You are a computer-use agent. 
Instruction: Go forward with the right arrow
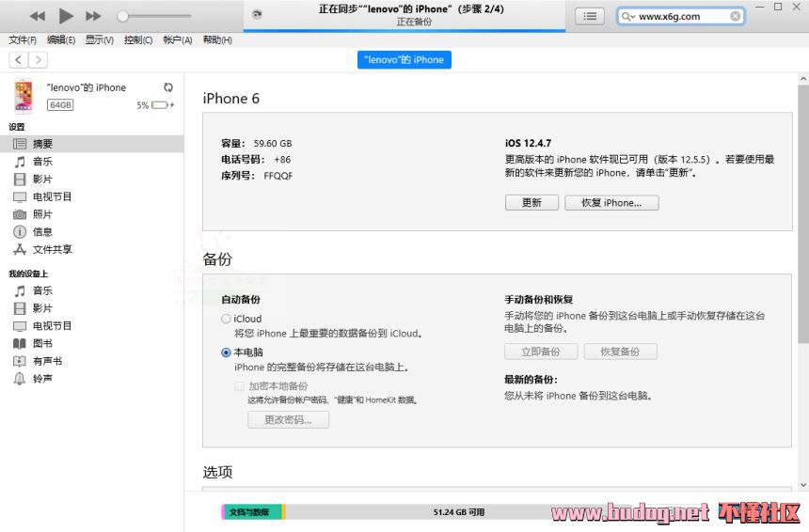39,60
